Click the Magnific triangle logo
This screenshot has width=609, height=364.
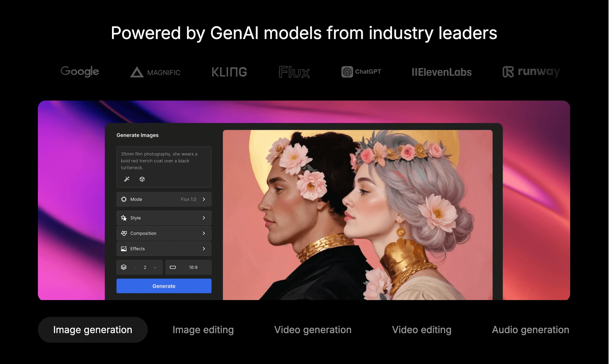coord(137,72)
